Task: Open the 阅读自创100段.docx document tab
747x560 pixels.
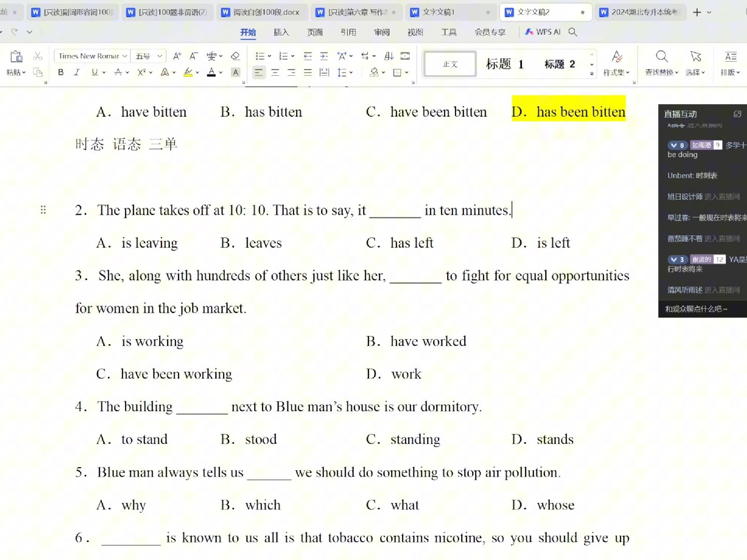Action: click(261, 12)
